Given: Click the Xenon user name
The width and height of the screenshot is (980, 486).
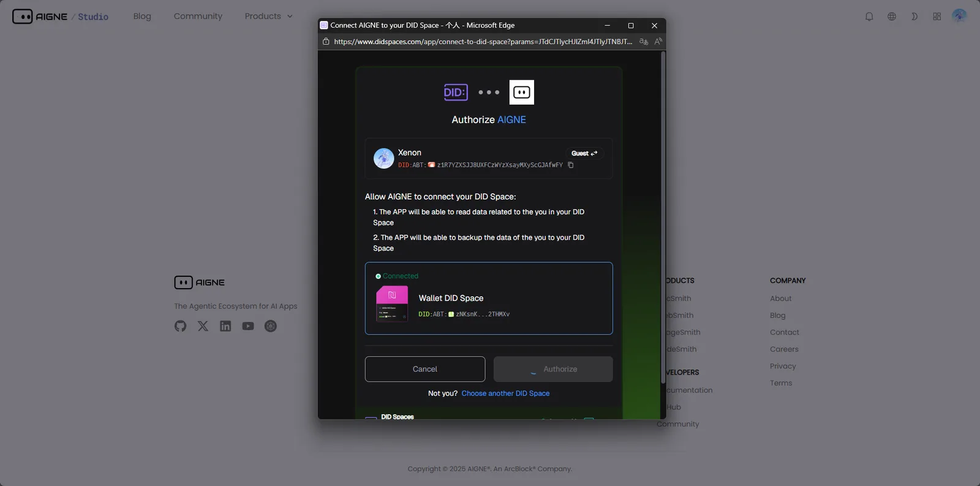Looking at the screenshot, I should pos(410,153).
